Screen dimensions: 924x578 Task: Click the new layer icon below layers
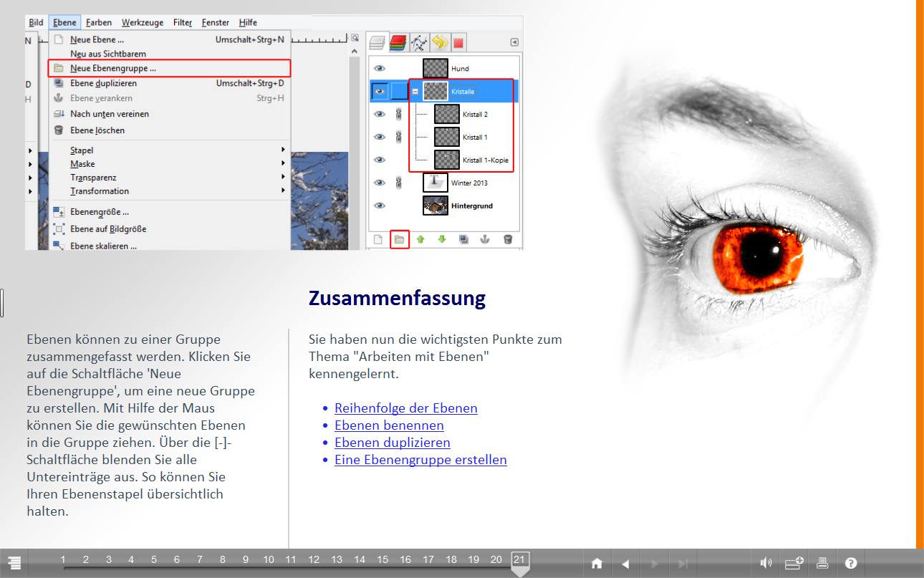click(378, 239)
